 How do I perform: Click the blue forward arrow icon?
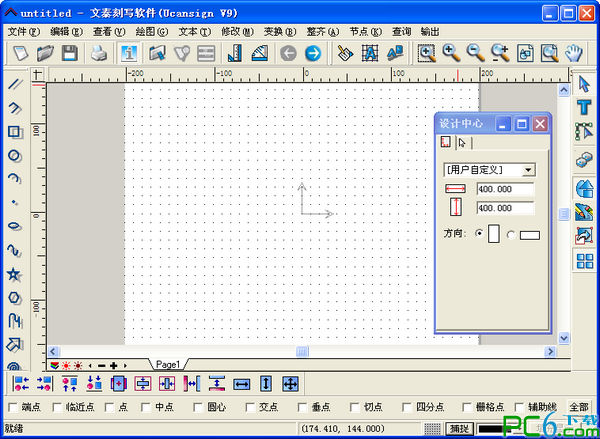(x=313, y=53)
